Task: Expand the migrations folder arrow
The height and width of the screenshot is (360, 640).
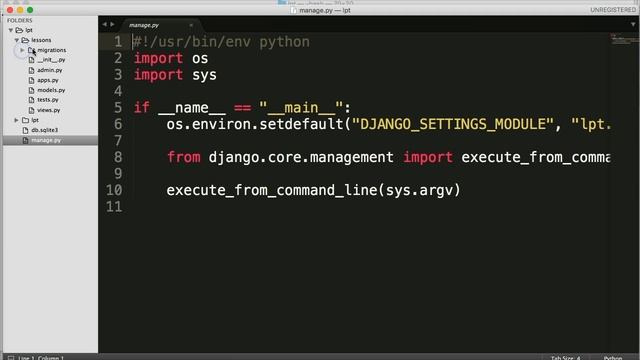Action: tap(22, 50)
